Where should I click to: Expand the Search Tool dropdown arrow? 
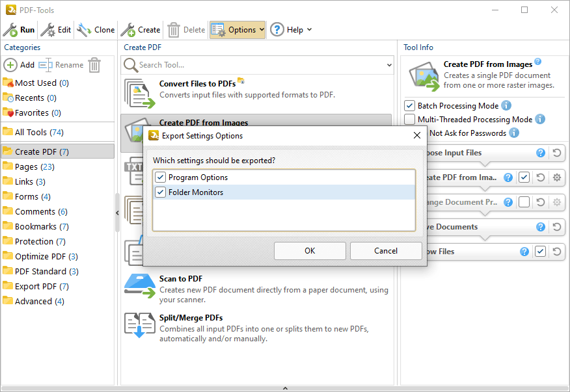(x=389, y=66)
